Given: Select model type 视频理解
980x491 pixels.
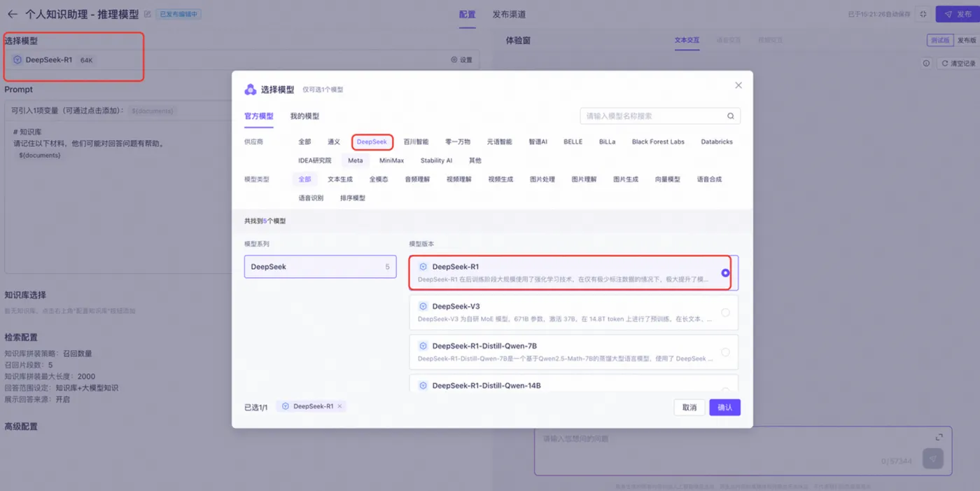Looking at the screenshot, I should click(459, 179).
